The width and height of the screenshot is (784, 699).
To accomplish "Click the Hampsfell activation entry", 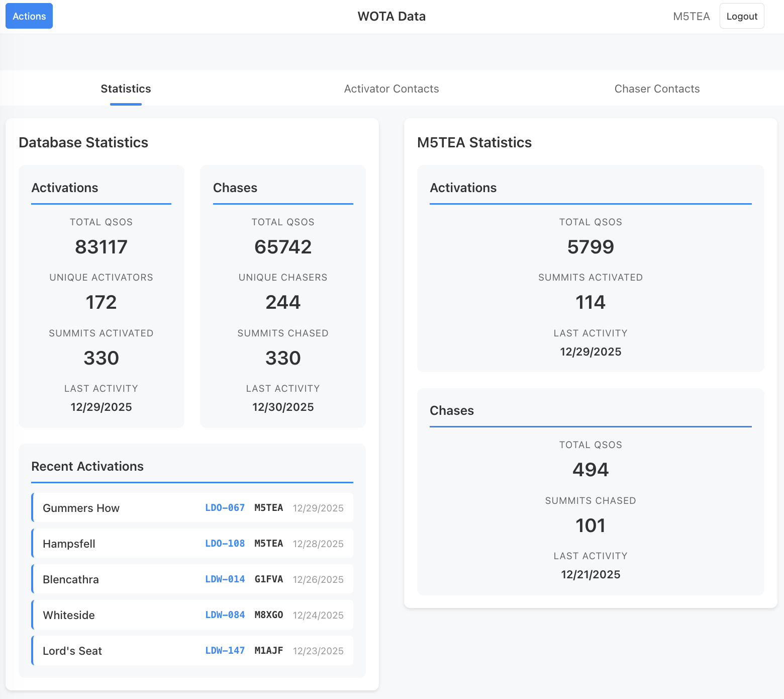I will coord(69,544).
